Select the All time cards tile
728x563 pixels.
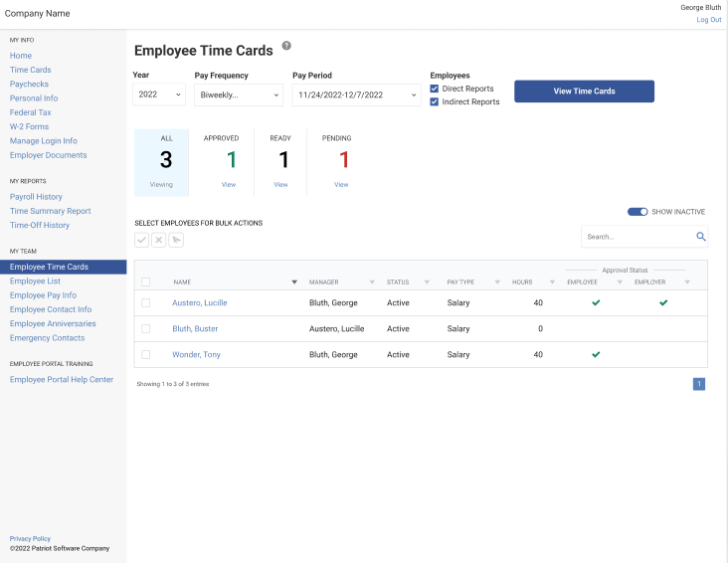(161, 162)
